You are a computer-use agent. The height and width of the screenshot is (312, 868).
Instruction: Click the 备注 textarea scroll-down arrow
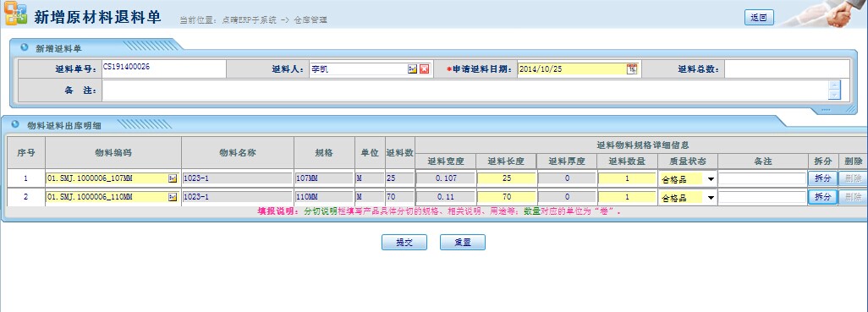pos(834,96)
